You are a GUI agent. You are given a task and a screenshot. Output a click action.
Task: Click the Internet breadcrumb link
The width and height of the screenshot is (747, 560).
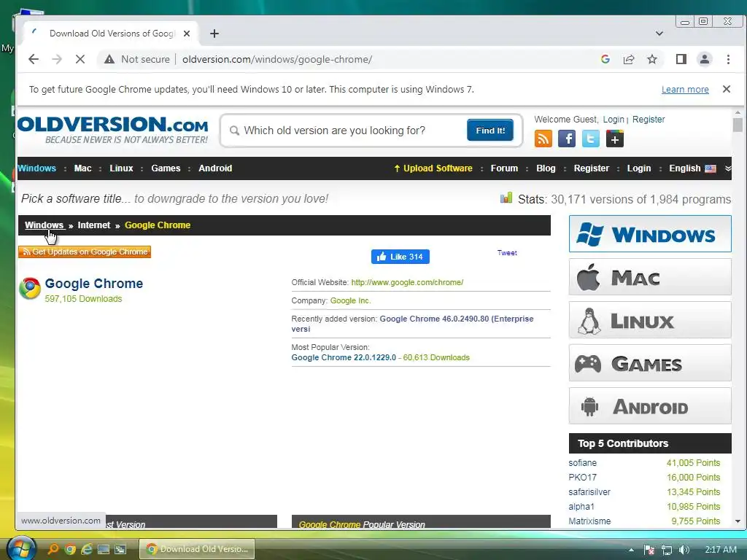pos(94,225)
